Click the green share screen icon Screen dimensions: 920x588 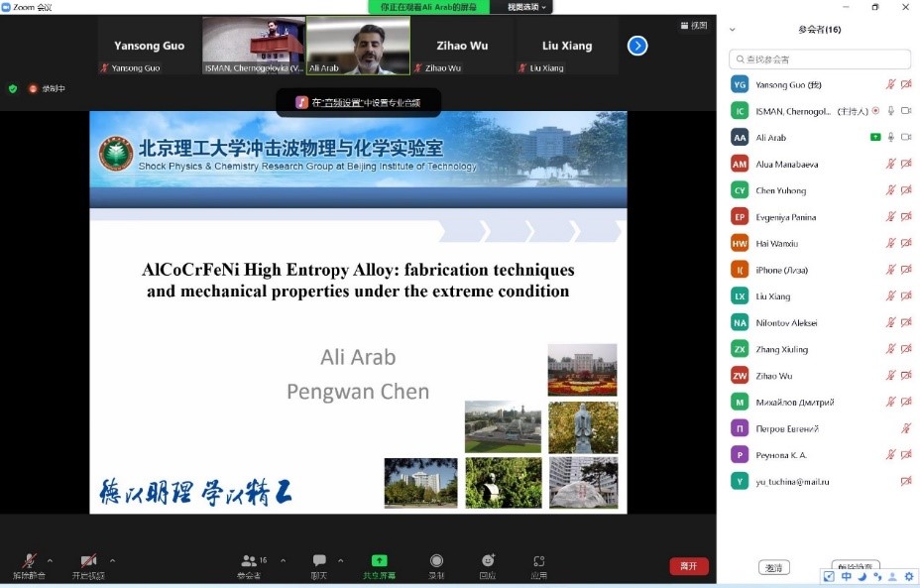point(379,561)
